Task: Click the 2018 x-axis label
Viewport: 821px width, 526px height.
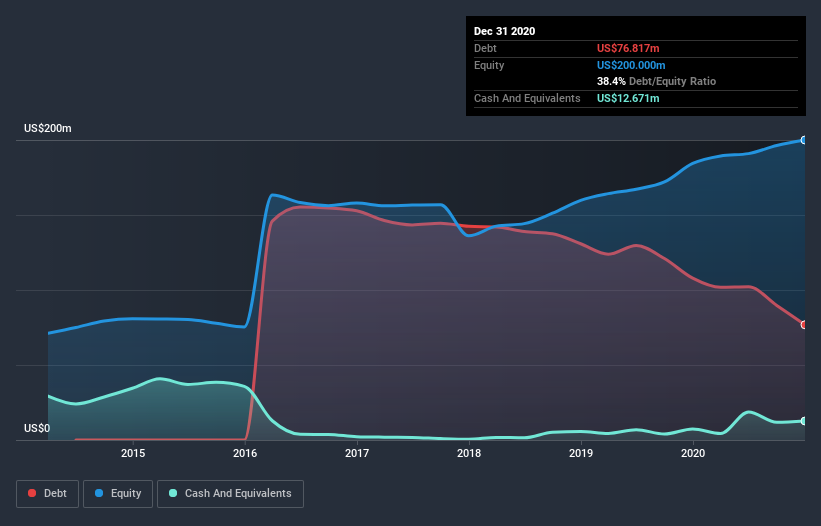Action: [469, 453]
